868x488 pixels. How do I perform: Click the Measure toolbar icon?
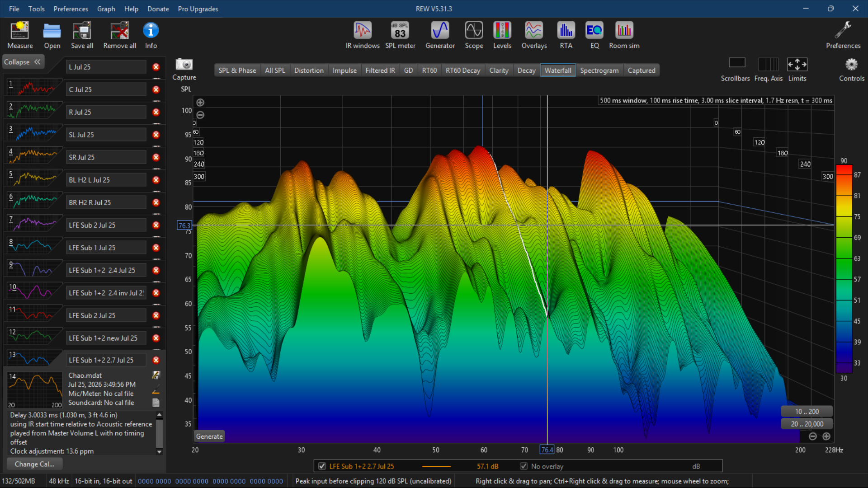pos(20,35)
